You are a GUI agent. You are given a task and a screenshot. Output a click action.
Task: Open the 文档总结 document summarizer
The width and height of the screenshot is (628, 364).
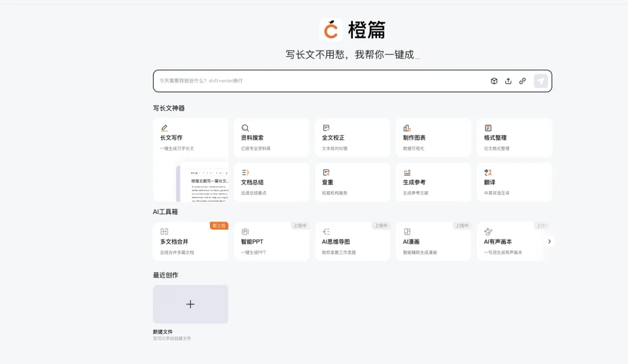coord(272,181)
